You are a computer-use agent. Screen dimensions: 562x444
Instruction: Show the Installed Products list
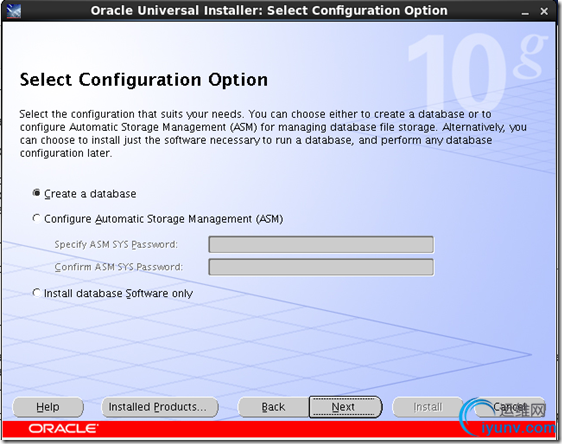pyautogui.click(x=160, y=407)
